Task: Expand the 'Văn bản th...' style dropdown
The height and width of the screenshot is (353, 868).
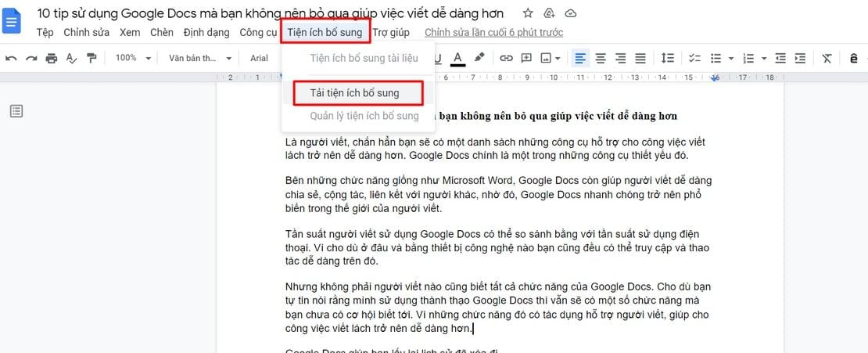Action: [200, 58]
